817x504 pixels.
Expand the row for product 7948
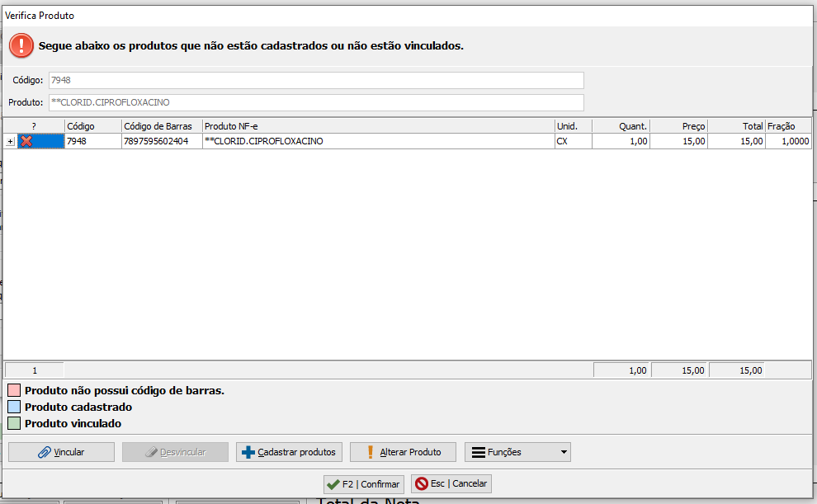coord(10,142)
